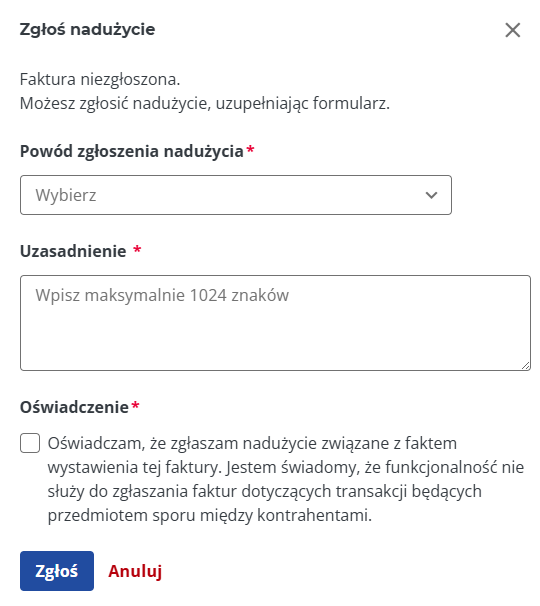The height and width of the screenshot is (606, 540).
Task: Cancel via the Anuluj link
Action: [135, 571]
